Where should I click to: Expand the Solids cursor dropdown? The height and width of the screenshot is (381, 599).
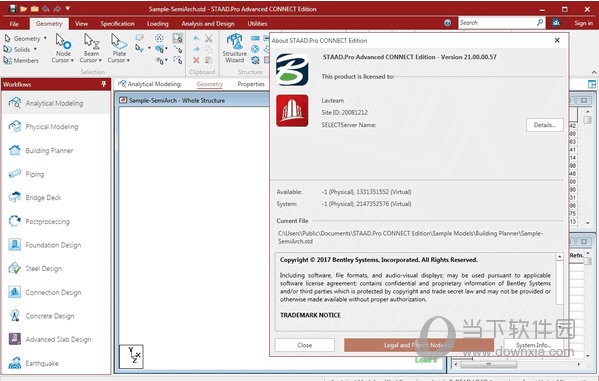35,49
